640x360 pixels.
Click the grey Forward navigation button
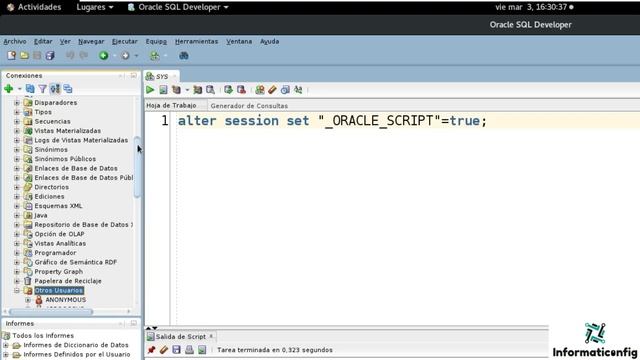click(x=125, y=56)
